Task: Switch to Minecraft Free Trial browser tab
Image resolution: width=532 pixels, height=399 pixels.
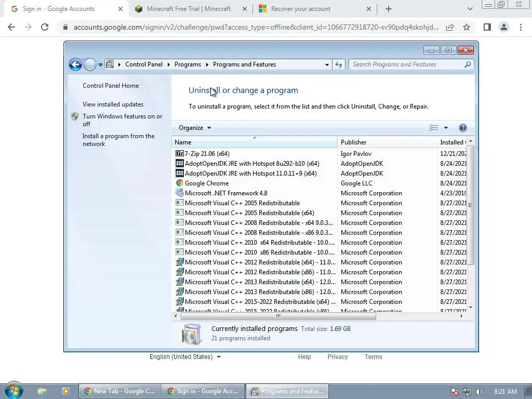Action: 189,9
